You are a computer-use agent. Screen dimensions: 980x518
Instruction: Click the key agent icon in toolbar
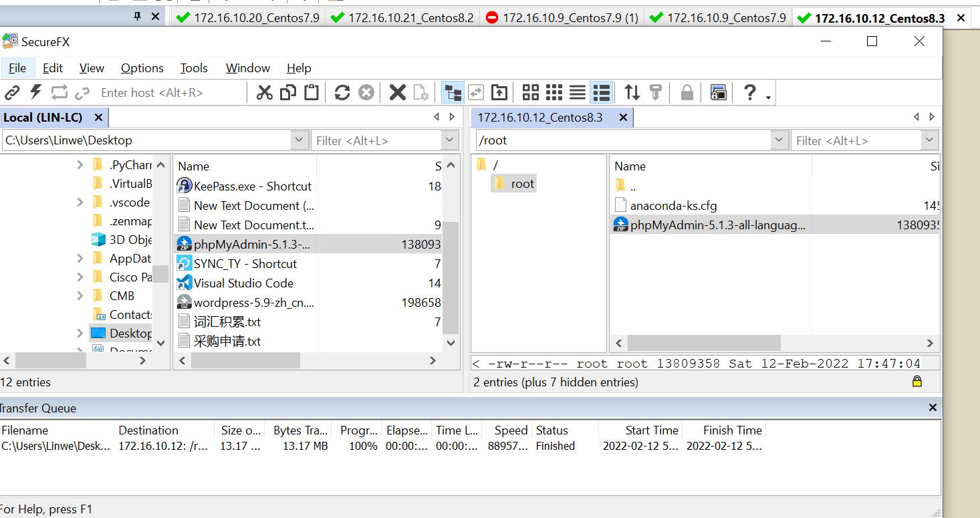pyautogui.click(x=656, y=92)
